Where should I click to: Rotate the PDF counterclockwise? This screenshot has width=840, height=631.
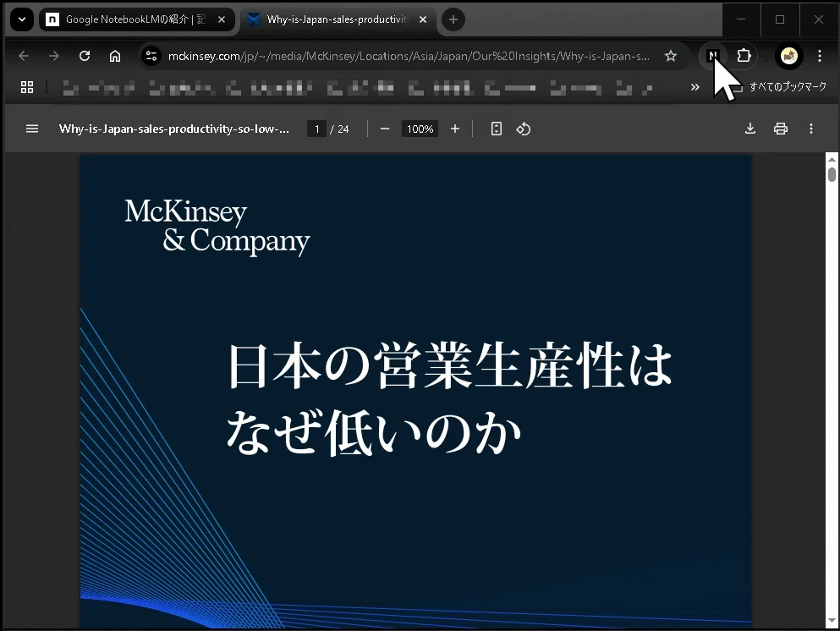click(x=524, y=129)
